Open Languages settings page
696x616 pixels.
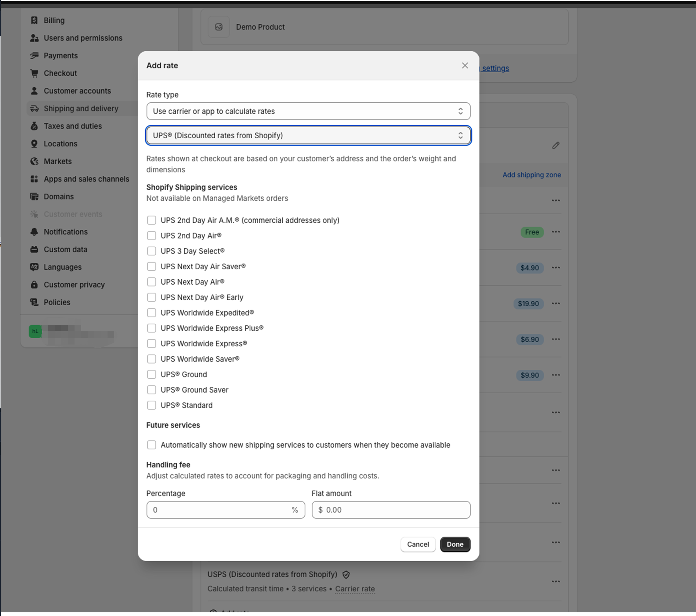(63, 267)
